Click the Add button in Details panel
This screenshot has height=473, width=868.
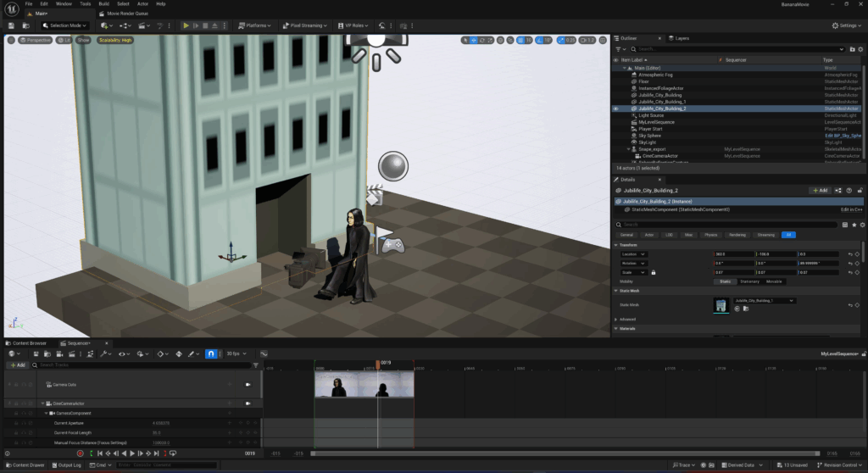pos(820,191)
